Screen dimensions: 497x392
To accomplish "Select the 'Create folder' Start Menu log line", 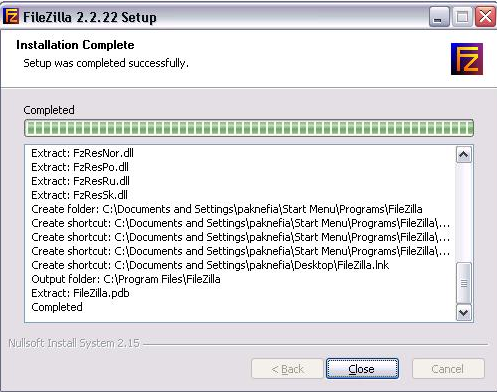I will [x=227, y=209].
